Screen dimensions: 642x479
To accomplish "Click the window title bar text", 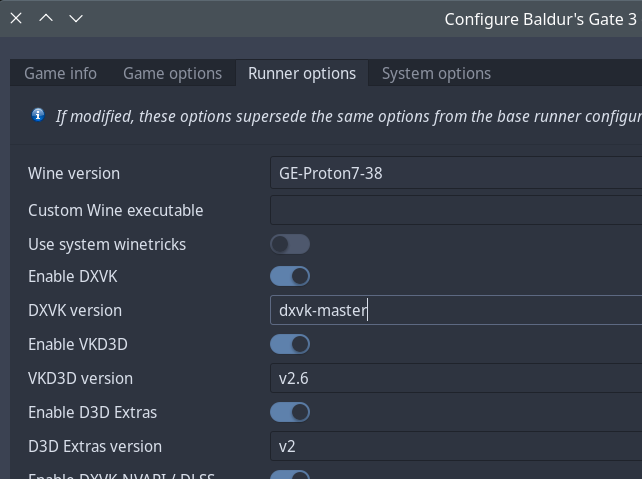I will tap(540, 18).
